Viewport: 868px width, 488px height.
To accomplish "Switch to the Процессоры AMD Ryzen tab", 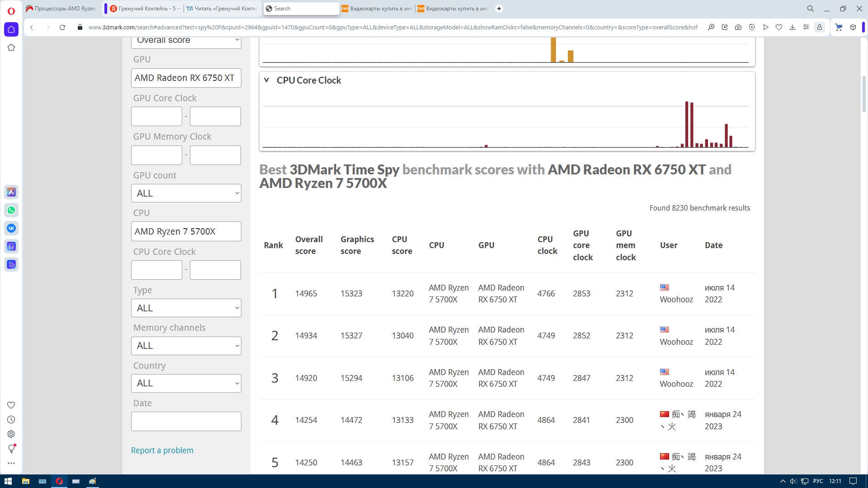I will click(x=63, y=8).
